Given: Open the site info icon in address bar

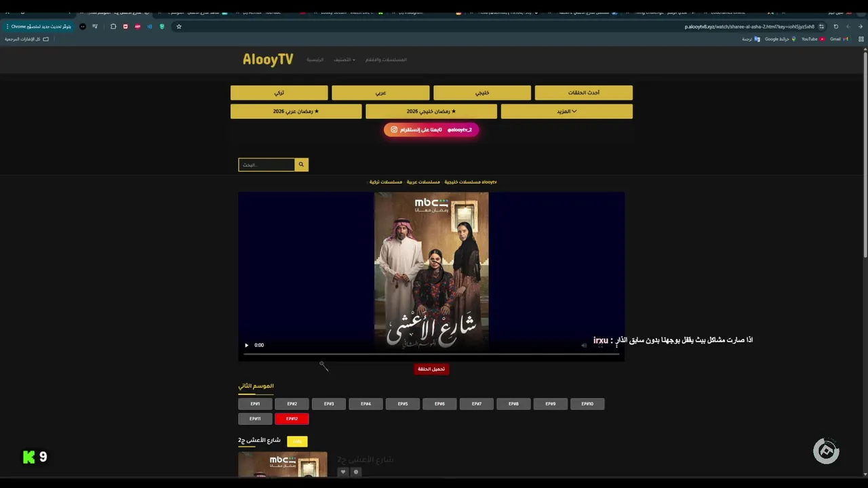Looking at the screenshot, I should [821, 26].
